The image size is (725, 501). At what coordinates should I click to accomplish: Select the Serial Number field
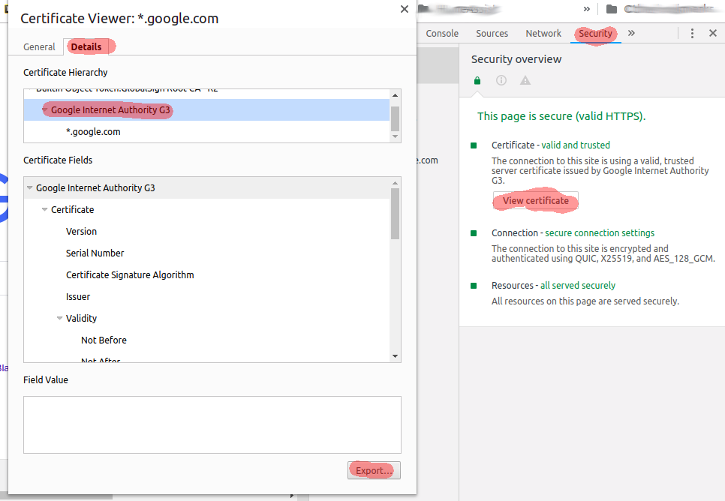(x=95, y=253)
